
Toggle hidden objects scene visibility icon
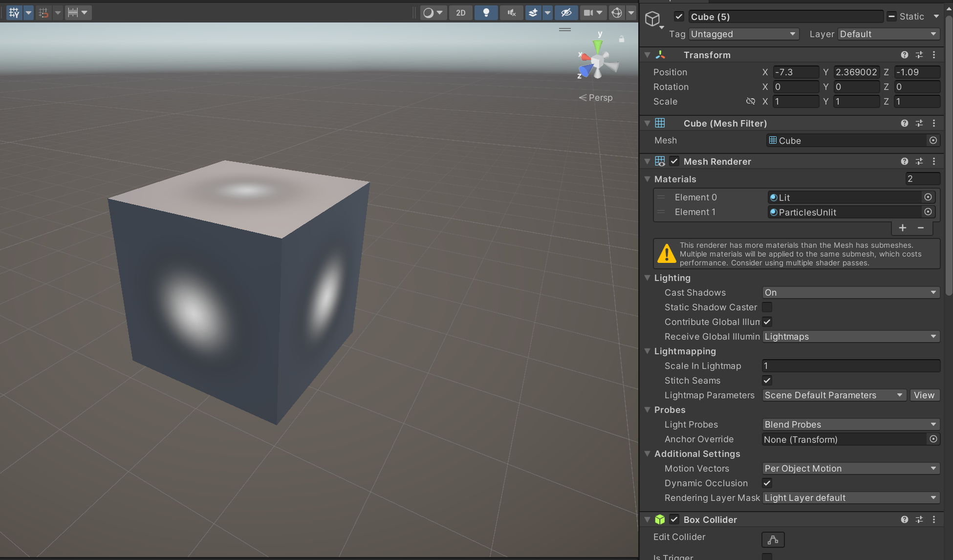point(566,13)
